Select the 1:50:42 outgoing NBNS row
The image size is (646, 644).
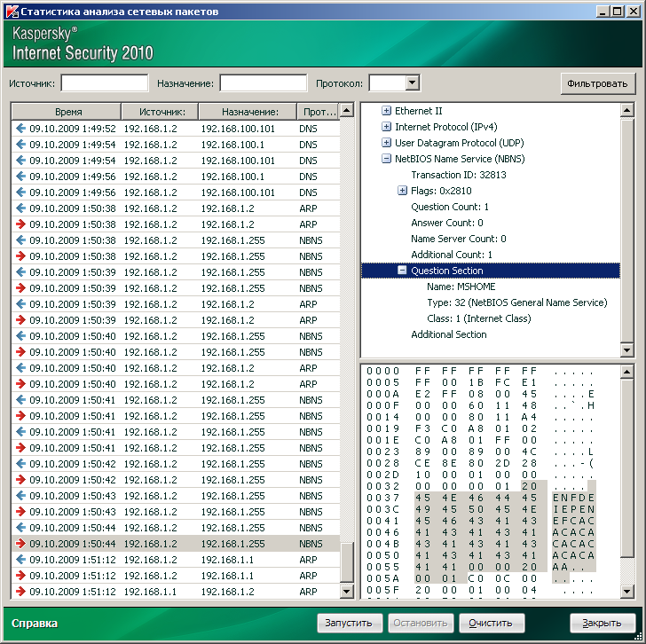click(176, 480)
